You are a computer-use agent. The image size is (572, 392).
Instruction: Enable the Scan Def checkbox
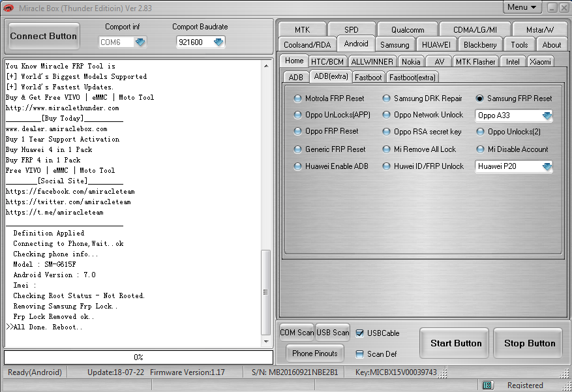(x=359, y=354)
